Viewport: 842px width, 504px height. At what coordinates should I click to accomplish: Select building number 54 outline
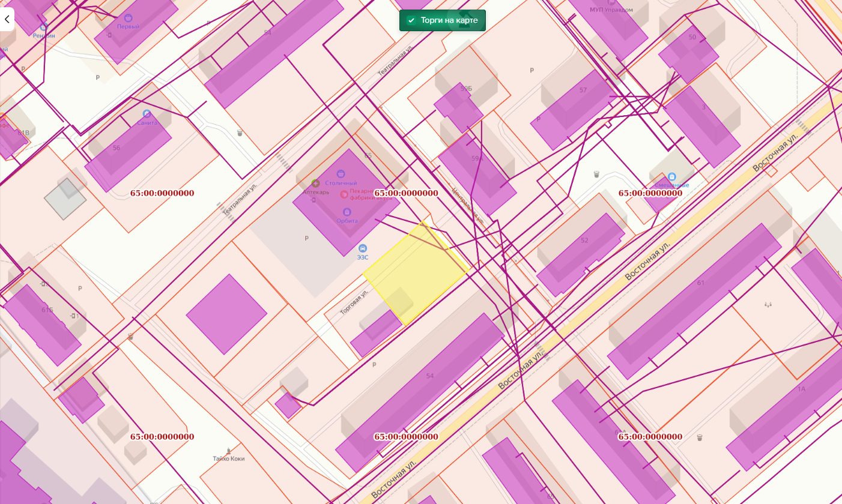pyautogui.click(x=420, y=392)
